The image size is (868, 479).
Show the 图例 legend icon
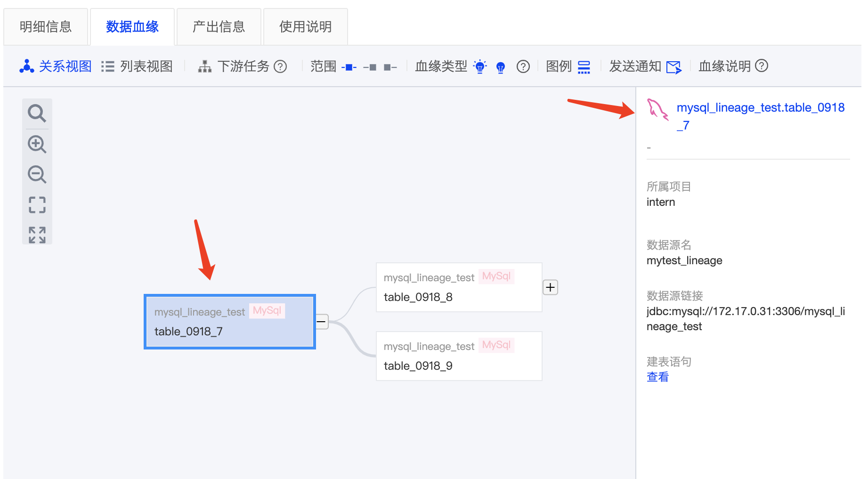click(584, 67)
